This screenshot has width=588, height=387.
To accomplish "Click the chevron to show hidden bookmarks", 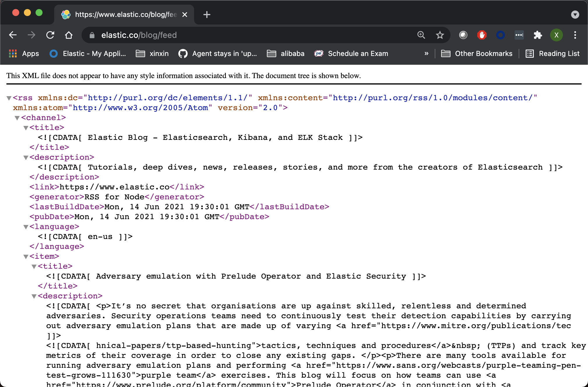I will pyautogui.click(x=427, y=54).
